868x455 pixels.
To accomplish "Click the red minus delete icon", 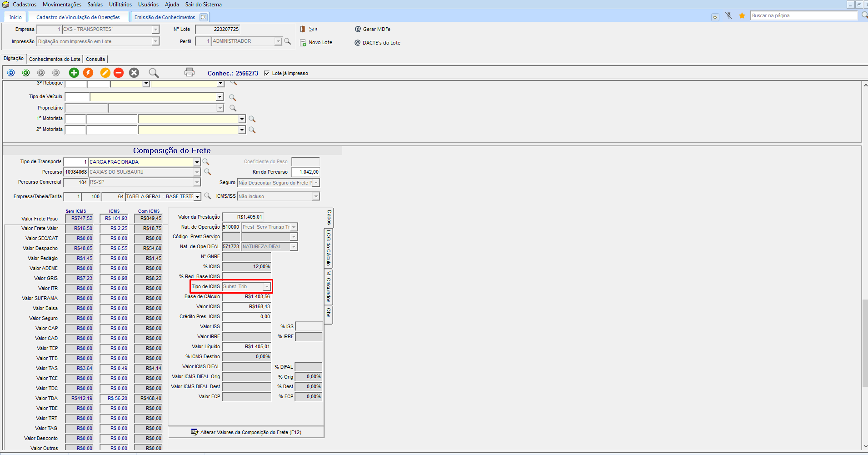I will [x=119, y=73].
